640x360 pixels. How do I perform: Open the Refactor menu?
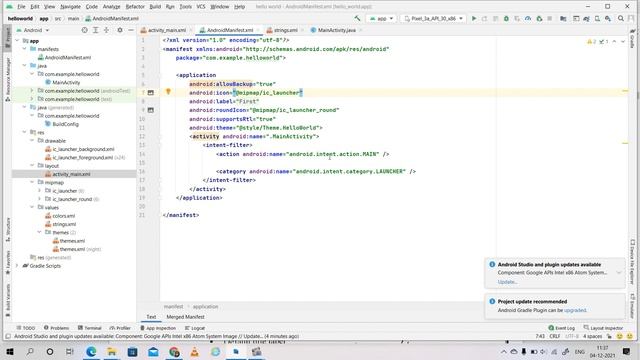(135, 7)
